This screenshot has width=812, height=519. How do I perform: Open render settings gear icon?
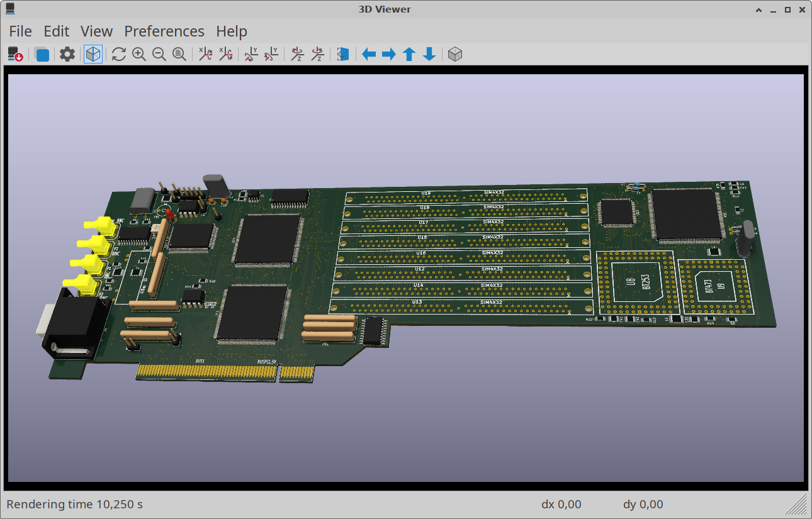click(67, 55)
